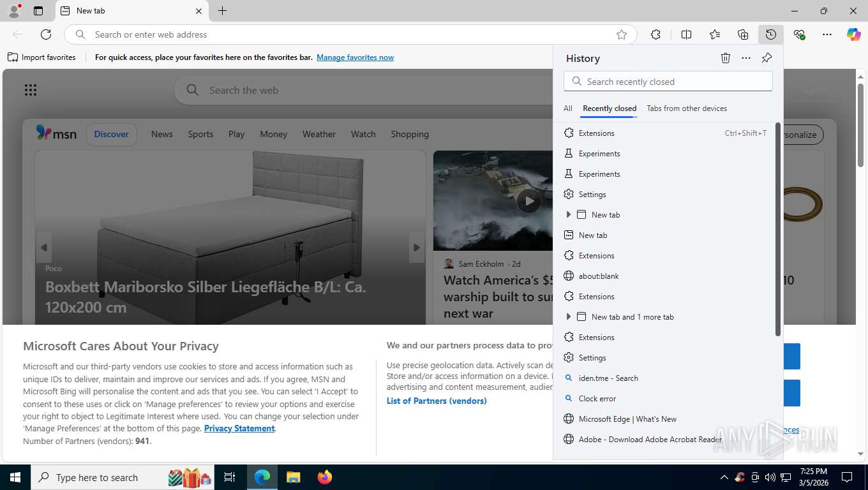Play the warship video

(x=528, y=201)
